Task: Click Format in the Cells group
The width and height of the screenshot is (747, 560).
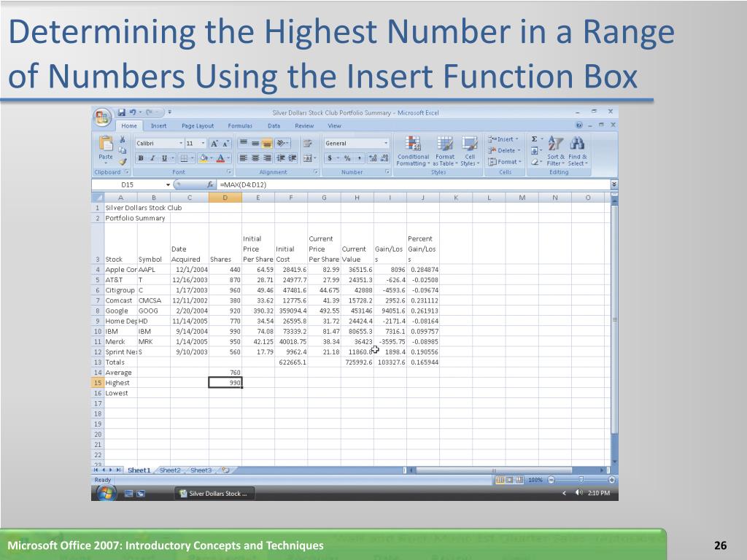Action: pos(505,162)
